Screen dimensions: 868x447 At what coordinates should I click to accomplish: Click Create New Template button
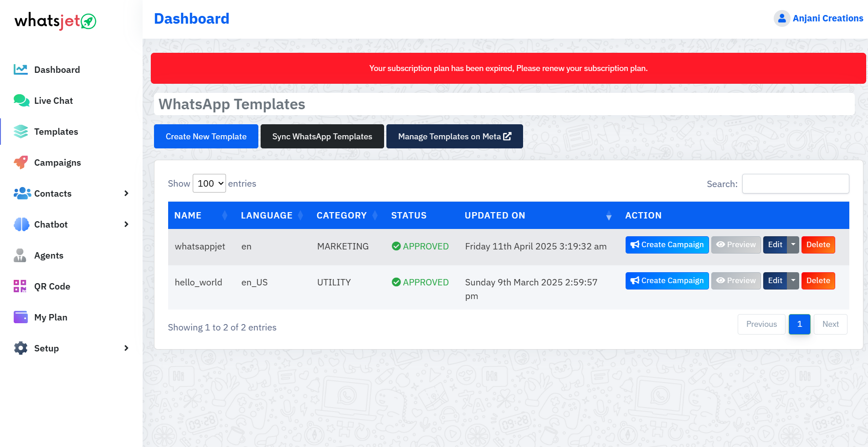tap(206, 137)
